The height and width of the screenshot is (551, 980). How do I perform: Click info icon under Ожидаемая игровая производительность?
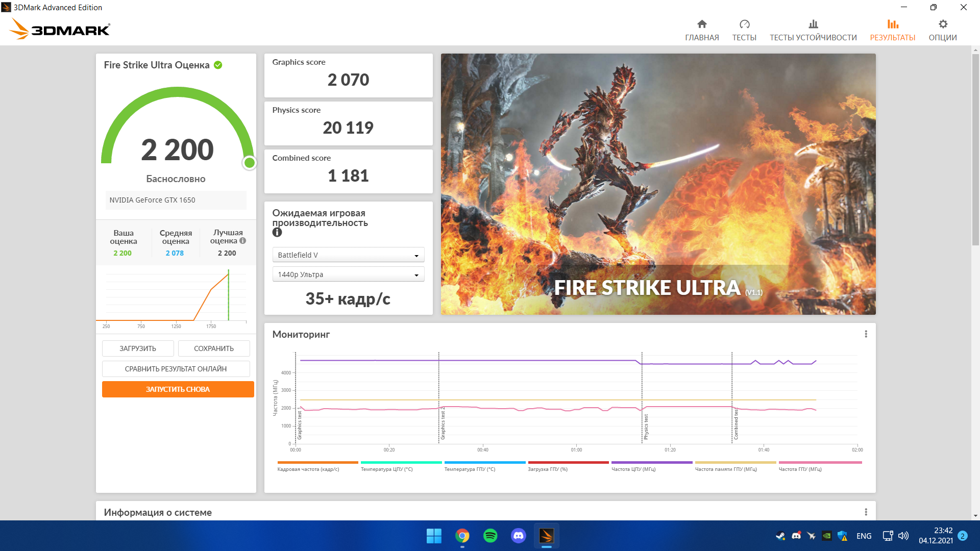pos(277,233)
